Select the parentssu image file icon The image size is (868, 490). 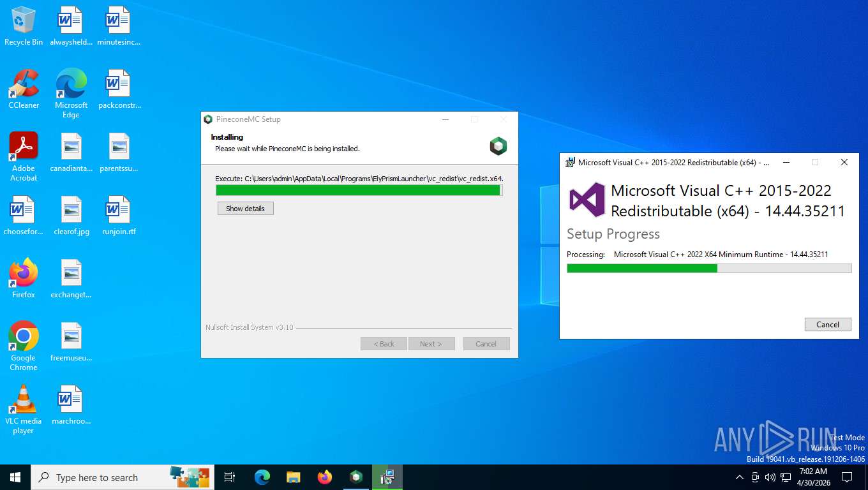click(119, 152)
